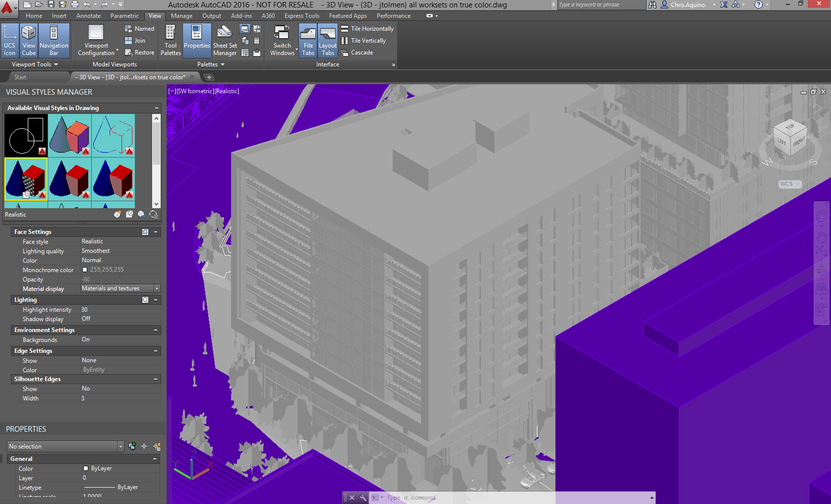Open the Sheet Set Manager
Viewport: 831px width, 504px height.
pos(225,40)
